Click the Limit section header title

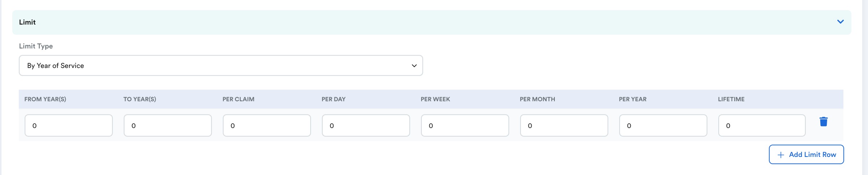(27, 22)
